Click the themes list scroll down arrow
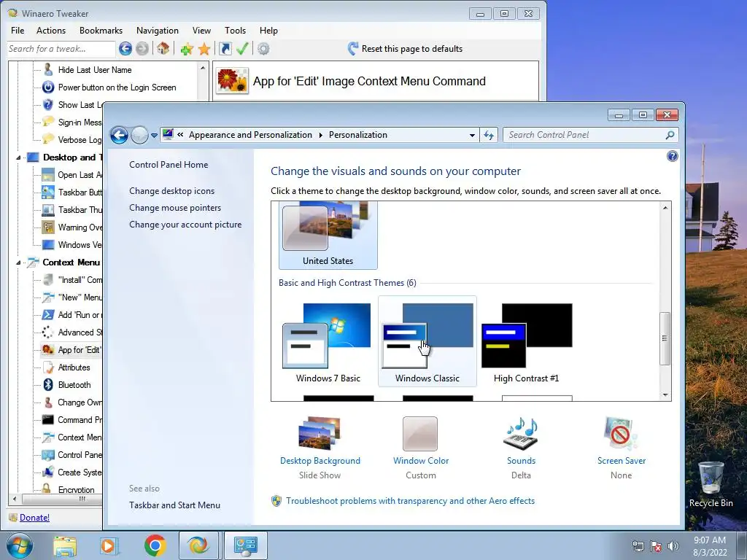 pos(665,394)
